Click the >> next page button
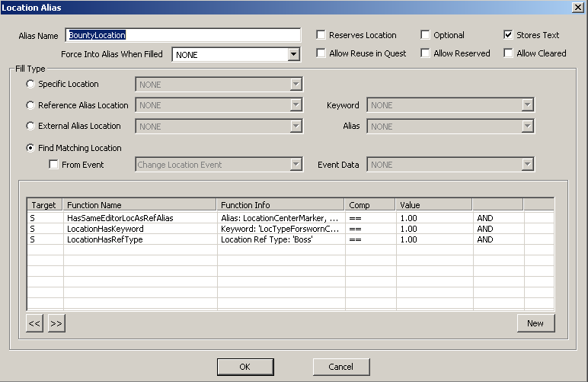Viewport: 588px width, 382px height. click(56, 323)
